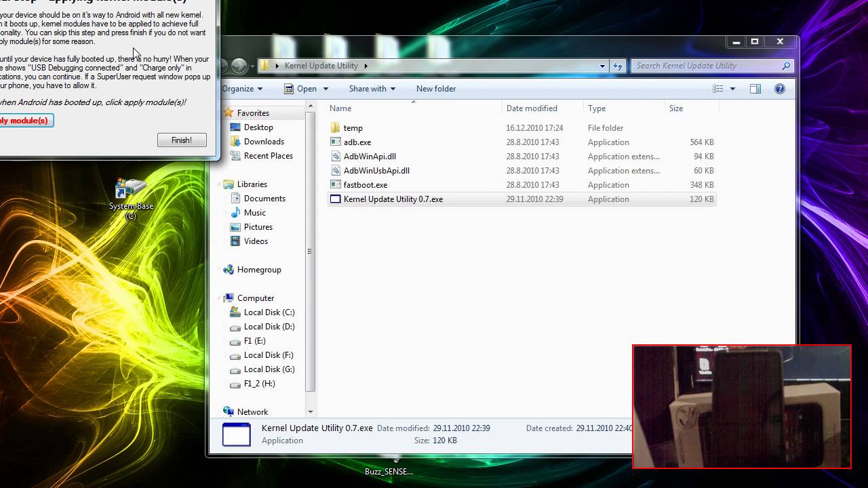Go forward with the navigation arrow

(239, 66)
